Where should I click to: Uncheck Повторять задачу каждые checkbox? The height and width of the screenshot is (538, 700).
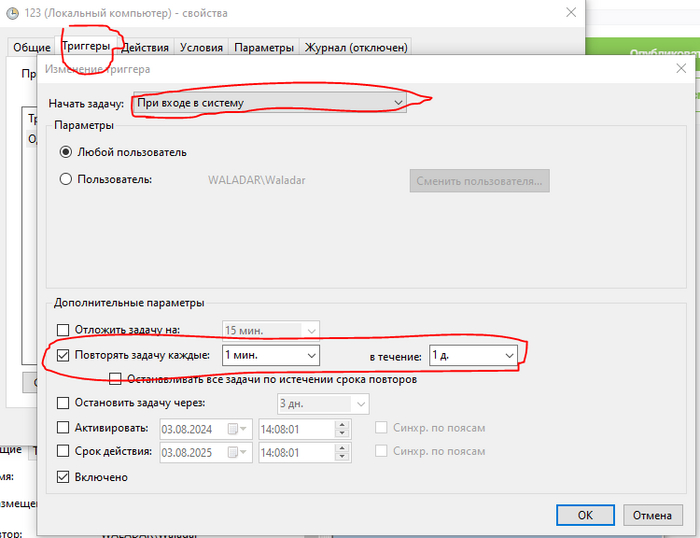coord(63,355)
